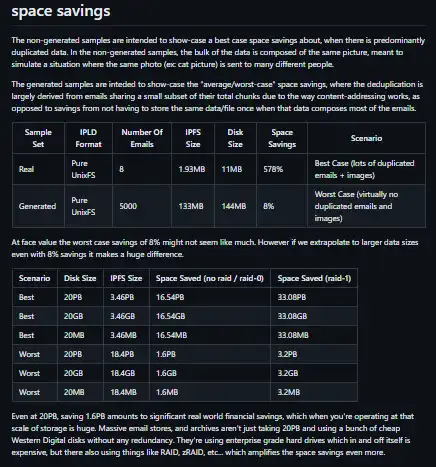
Task: Select the "Number Of Emails" header cell
Action: [x=142, y=138]
